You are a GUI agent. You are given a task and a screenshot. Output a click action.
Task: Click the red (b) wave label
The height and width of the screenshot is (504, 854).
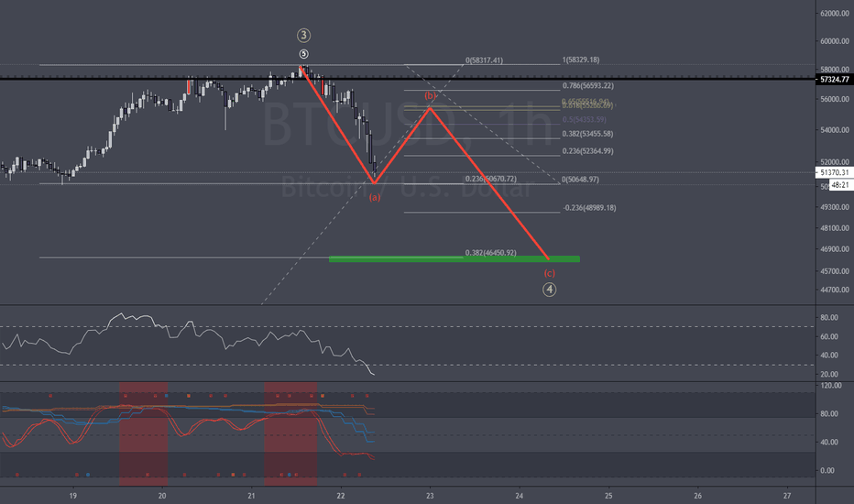[431, 96]
